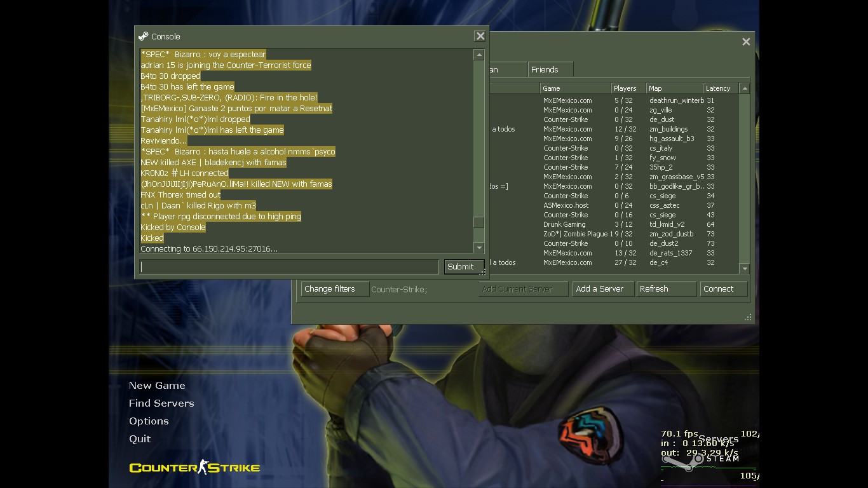Click the server list scroll down arrow
This screenshot has height=488, width=868.
(745, 269)
